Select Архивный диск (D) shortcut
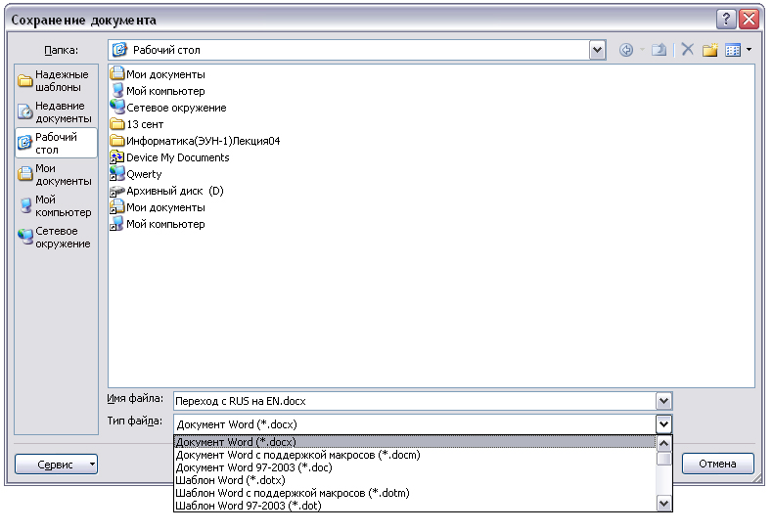This screenshot has height=532, width=773. [x=167, y=191]
